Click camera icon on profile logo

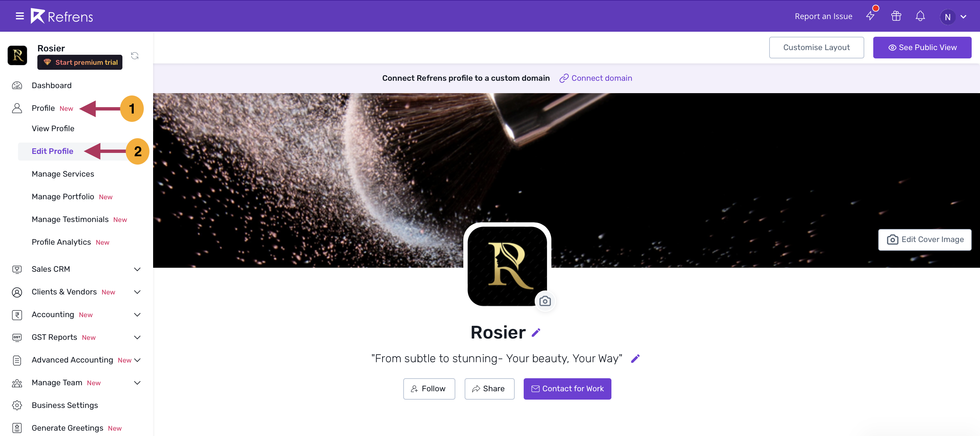545,301
